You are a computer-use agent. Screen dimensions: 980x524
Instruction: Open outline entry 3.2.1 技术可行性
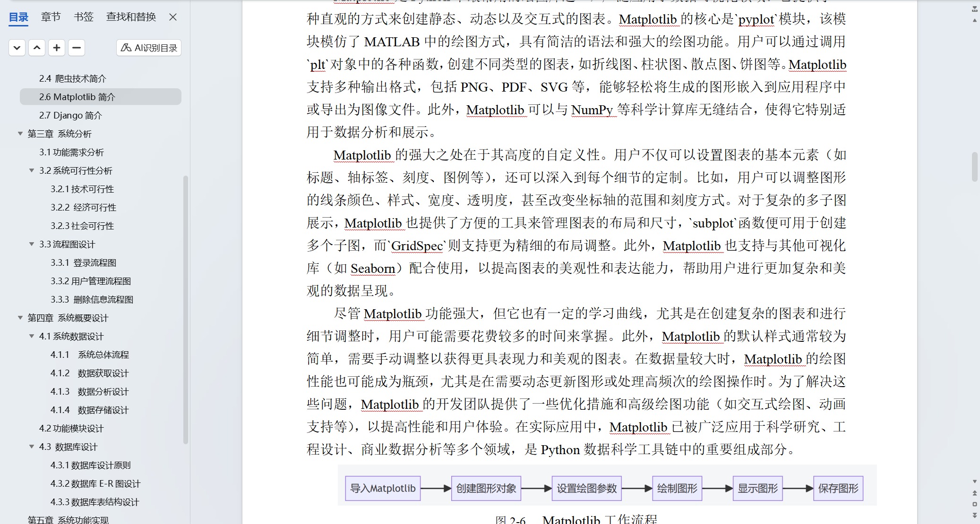[x=82, y=189]
